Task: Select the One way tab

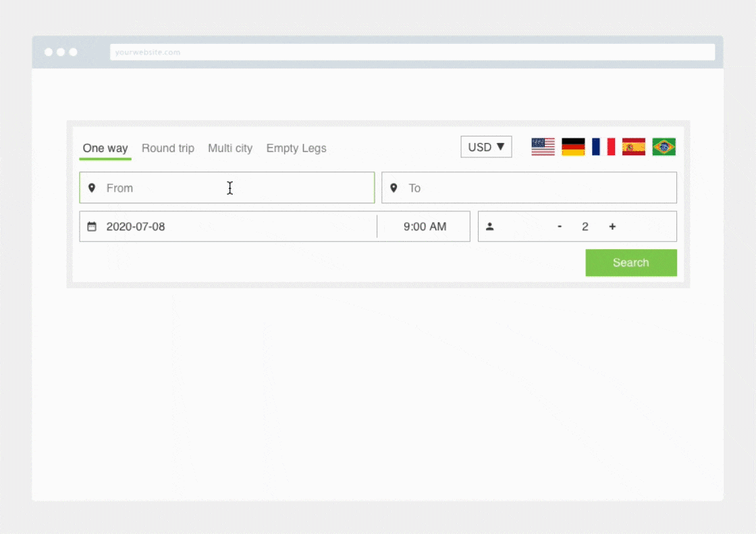Action: [x=105, y=149]
